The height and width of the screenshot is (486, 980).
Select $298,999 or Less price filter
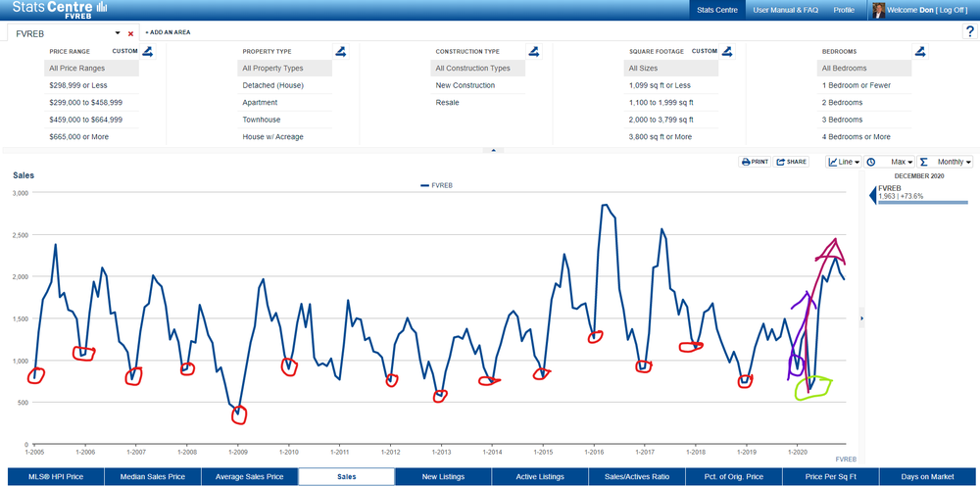(x=91, y=85)
